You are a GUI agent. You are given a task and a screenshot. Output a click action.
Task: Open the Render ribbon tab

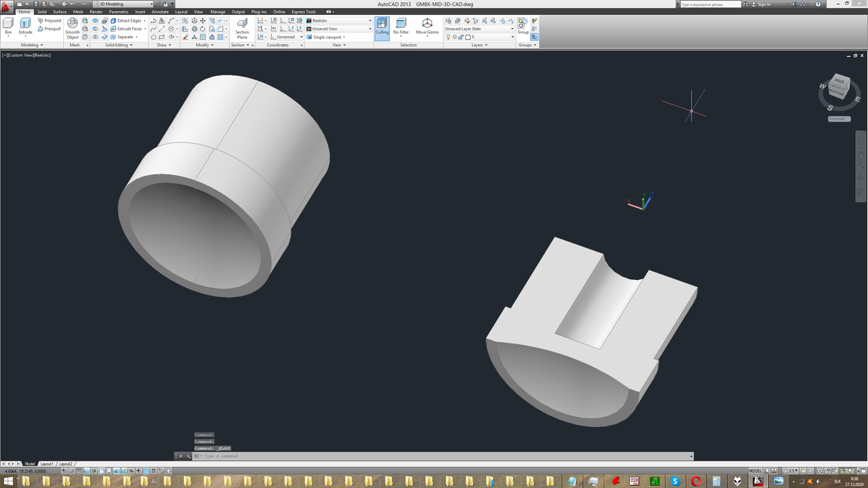(96, 12)
